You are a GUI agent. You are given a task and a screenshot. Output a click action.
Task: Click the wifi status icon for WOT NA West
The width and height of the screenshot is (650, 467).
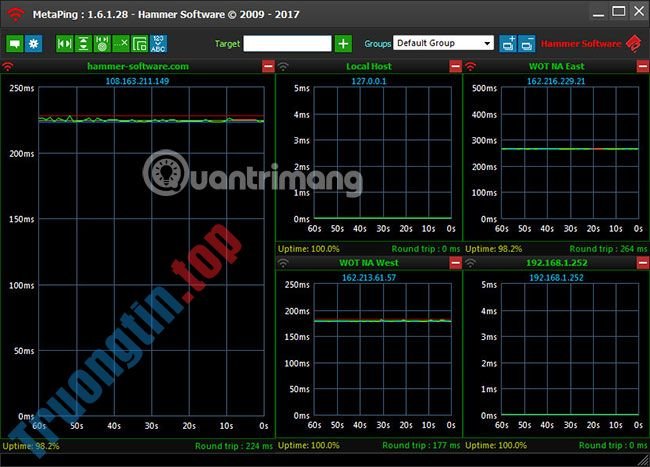[283, 263]
